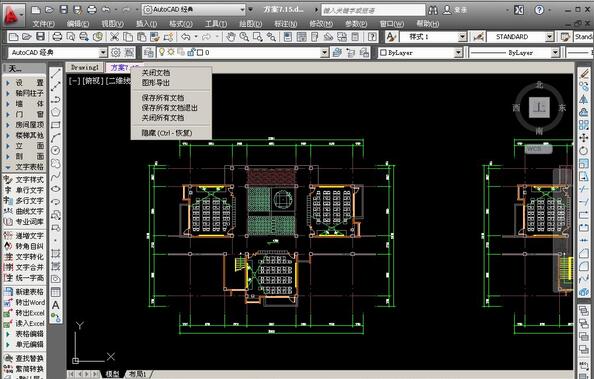Click 保存所有文档 menu entry
Image resolution: width=594 pixels, height=379 pixels.
click(x=163, y=98)
